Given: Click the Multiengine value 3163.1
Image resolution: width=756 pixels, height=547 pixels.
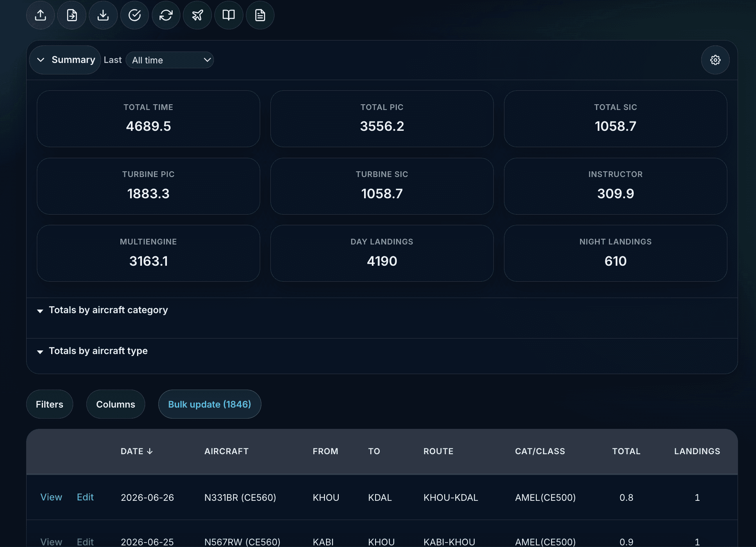Looking at the screenshot, I should (x=148, y=261).
